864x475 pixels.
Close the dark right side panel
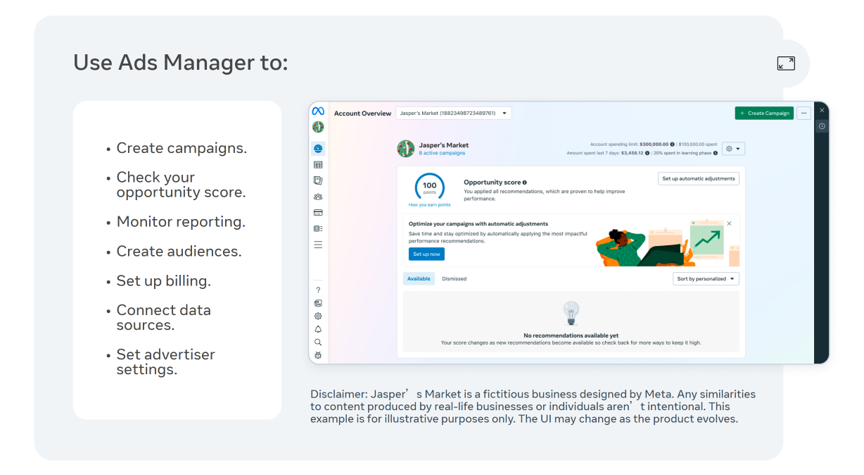822,111
